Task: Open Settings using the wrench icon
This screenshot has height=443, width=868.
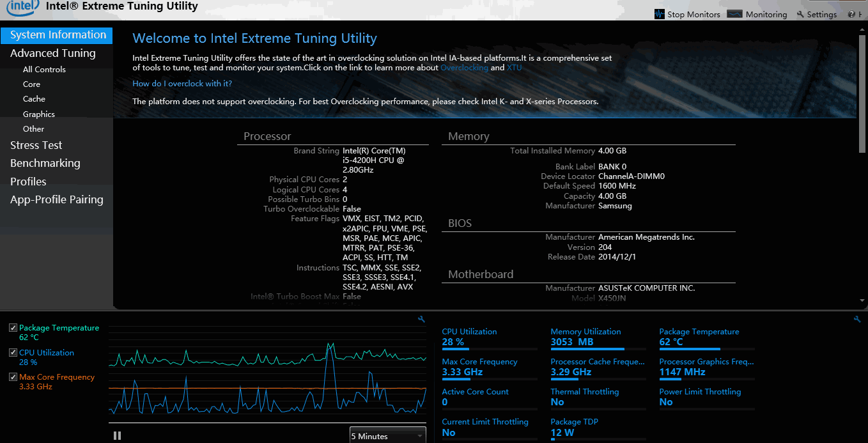Action: click(x=800, y=14)
